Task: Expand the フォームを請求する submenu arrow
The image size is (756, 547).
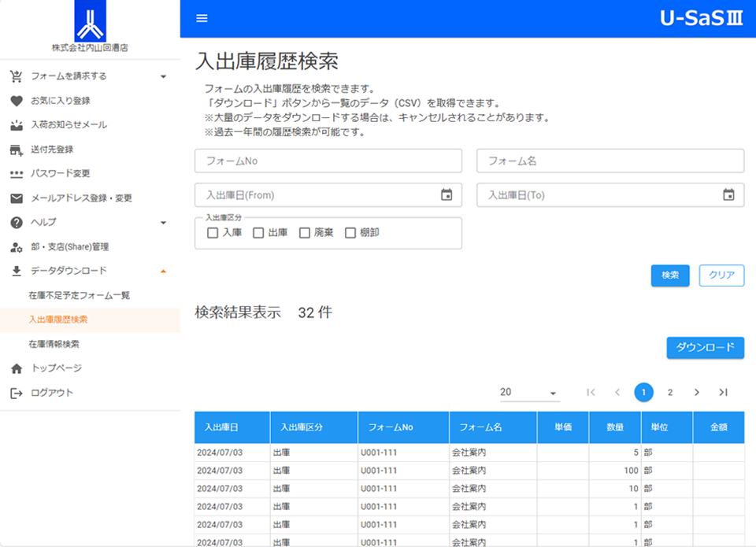Action: pyautogui.click(x=164, y=76)
